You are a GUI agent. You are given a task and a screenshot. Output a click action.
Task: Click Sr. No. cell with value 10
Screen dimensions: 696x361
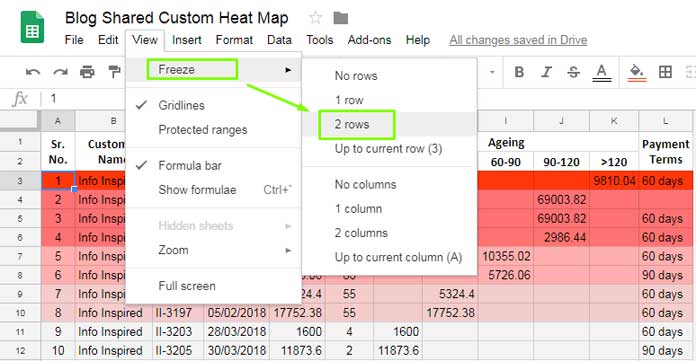pyautogui.click(x=58, y=351)
